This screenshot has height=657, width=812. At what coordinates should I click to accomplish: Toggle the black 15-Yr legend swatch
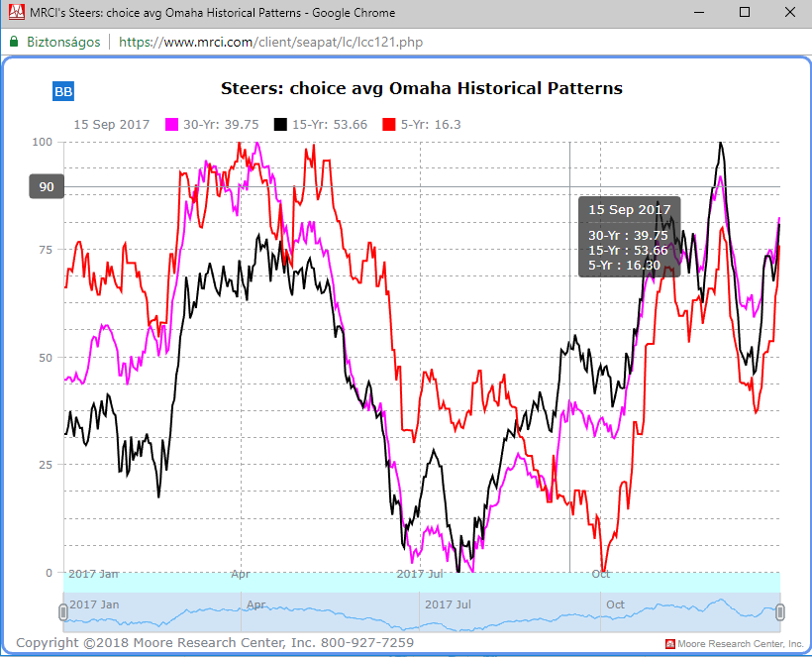(x=280, y=124)
